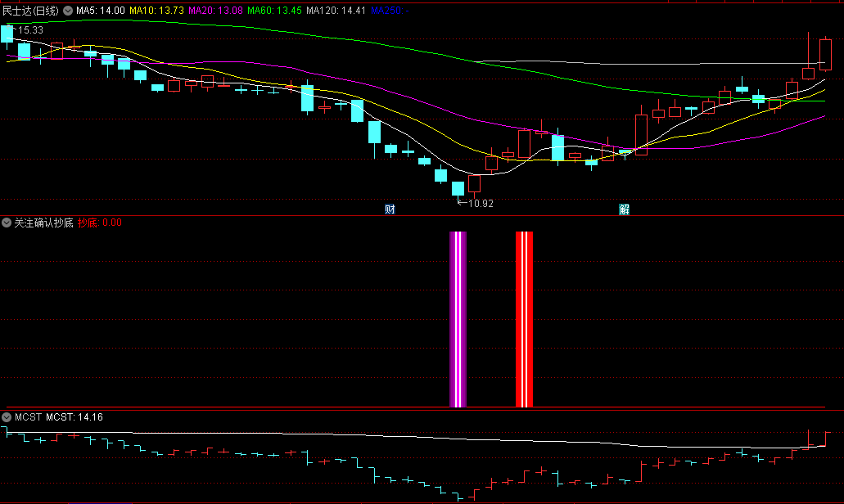Select the MA5: 14.00 label
This screenshot has width=844, height=504.
tap(100, 10)
